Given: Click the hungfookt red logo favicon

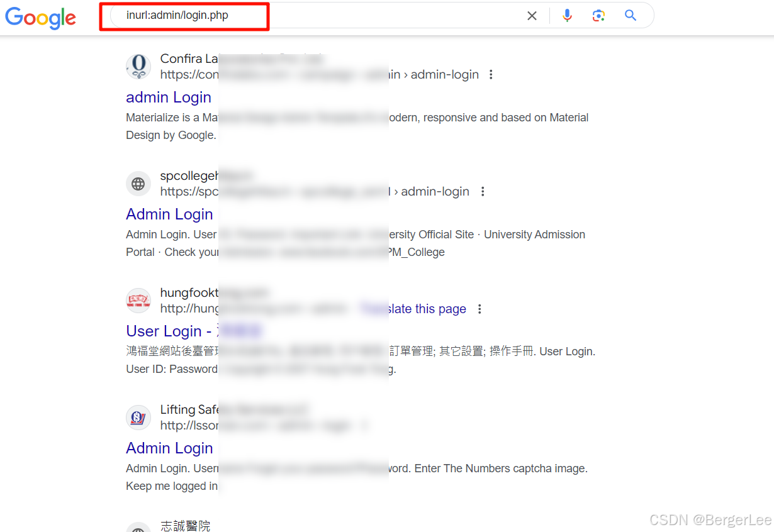Looking at the screenshot, I should (138, 300).
